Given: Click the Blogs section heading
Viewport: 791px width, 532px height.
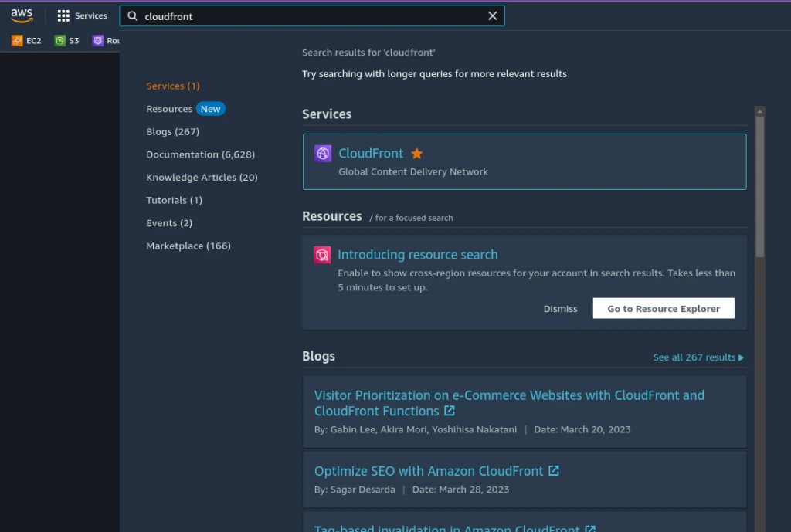Looking at the screenshot, I should point(318,357).
